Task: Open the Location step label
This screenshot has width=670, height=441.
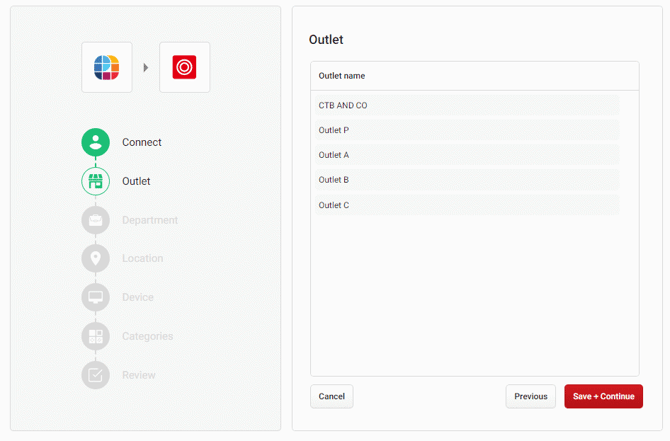Action: point(142,259)
